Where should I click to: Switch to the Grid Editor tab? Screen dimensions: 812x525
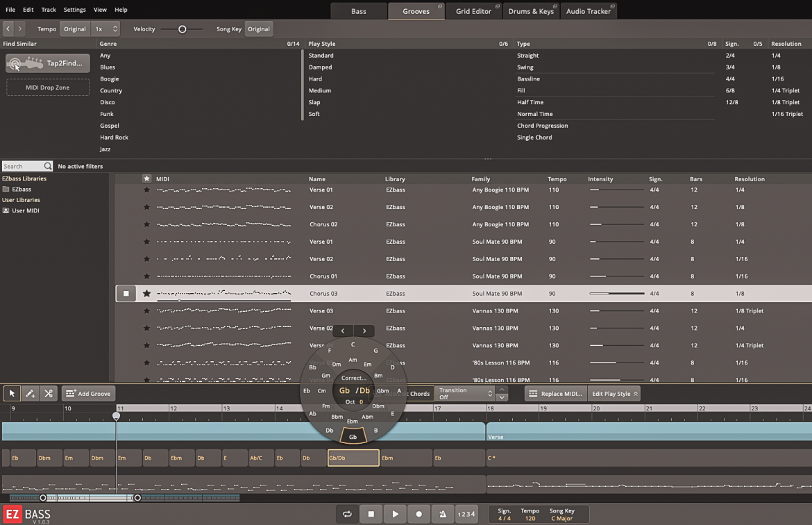pyautogui.click(x=473, y=11)
